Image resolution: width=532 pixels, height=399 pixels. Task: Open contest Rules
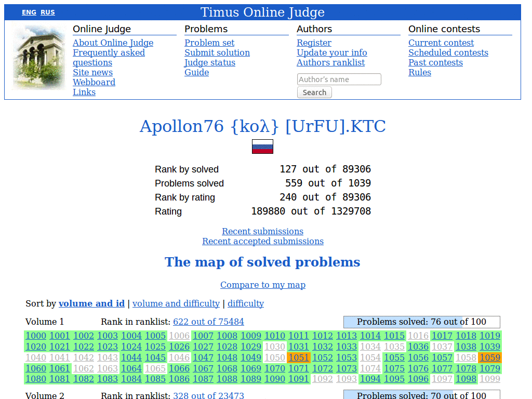click(x=420, y=72)
